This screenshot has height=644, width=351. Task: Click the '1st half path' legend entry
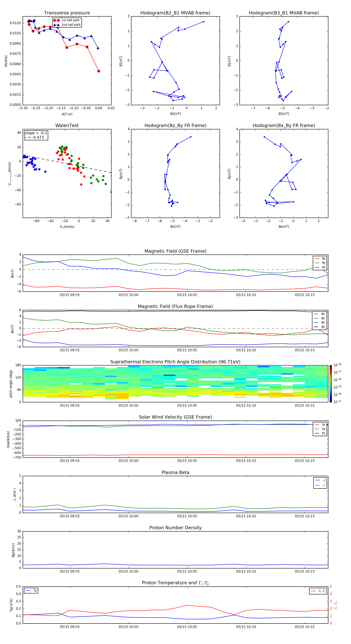pos(67,20)
